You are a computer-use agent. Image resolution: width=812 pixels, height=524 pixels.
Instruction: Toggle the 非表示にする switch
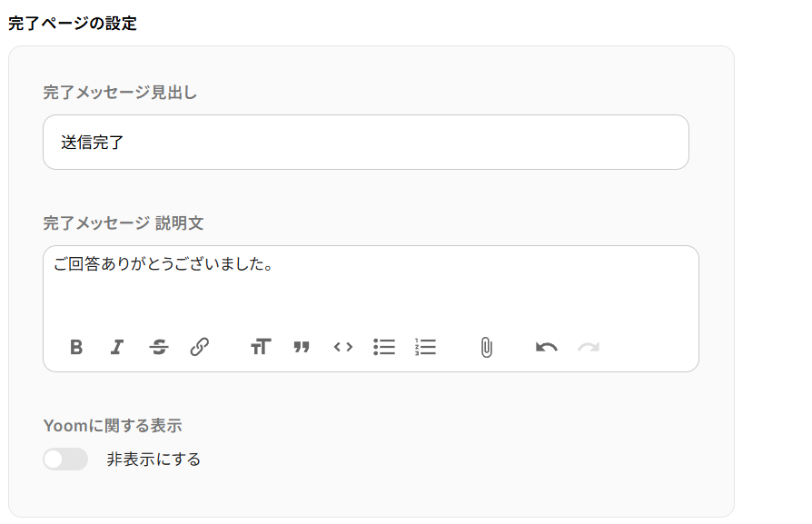65,460
